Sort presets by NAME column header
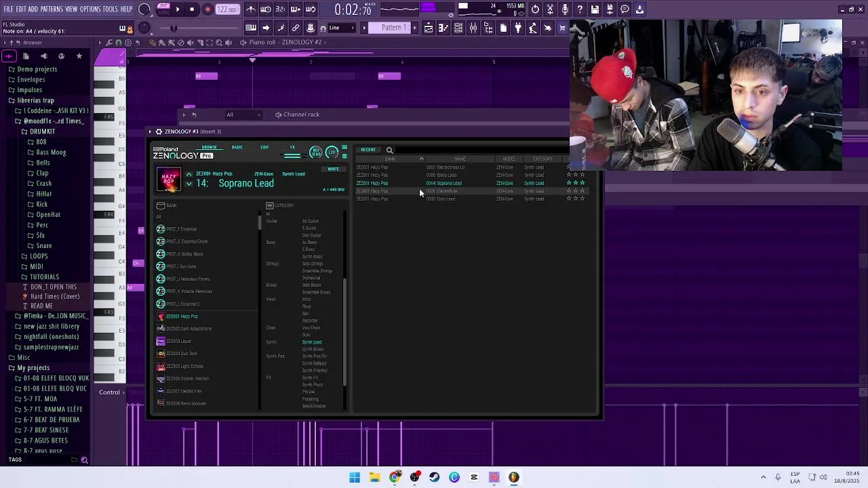The height and width of the screenshot is (488, 868). pyautogui.click(x=460, y=159)
